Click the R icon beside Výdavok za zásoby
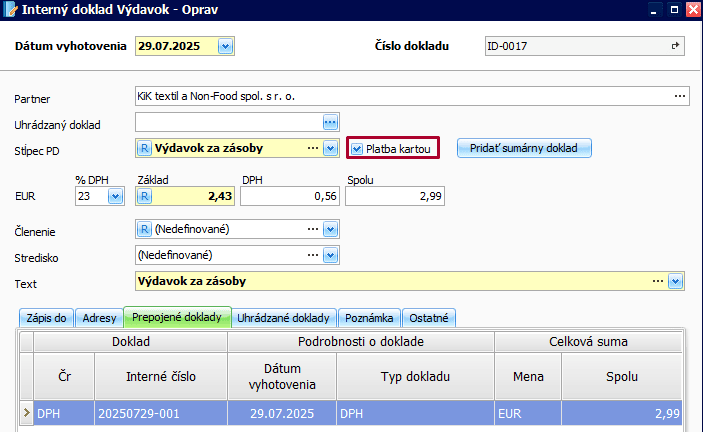This screenshot has height=432, width=703. (144, 148)
